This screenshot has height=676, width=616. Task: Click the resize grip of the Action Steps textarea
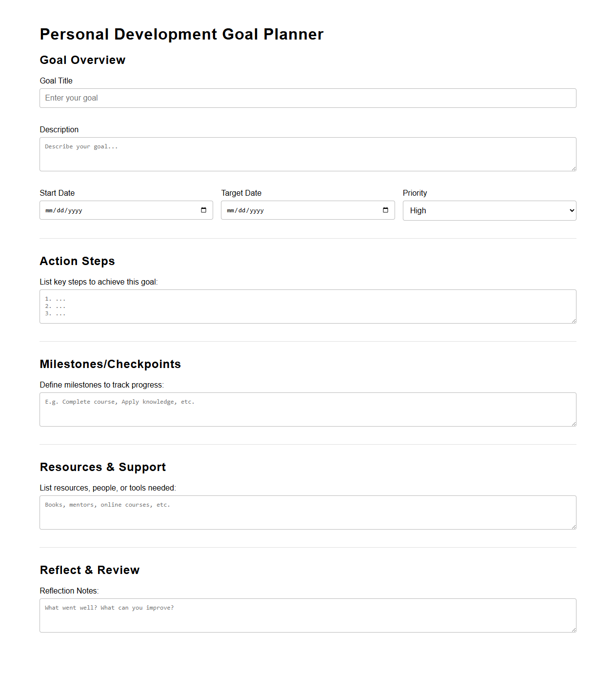(574, 320)
